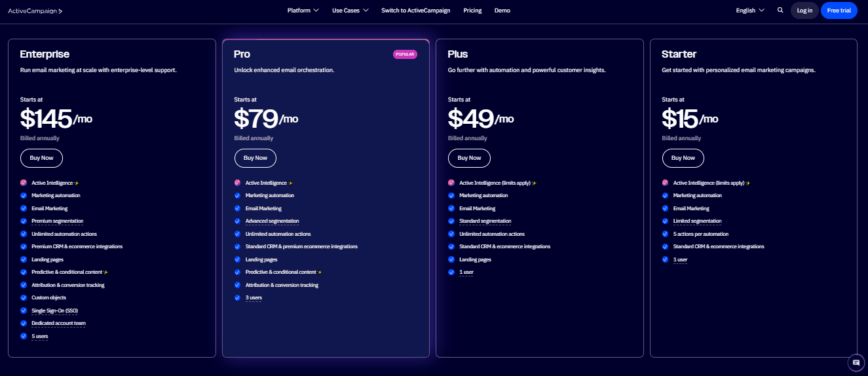Click sparkle after Enterprise Predictive & conditional content
The height and width of the screenshot is (376, 868).
click(105, 272)
